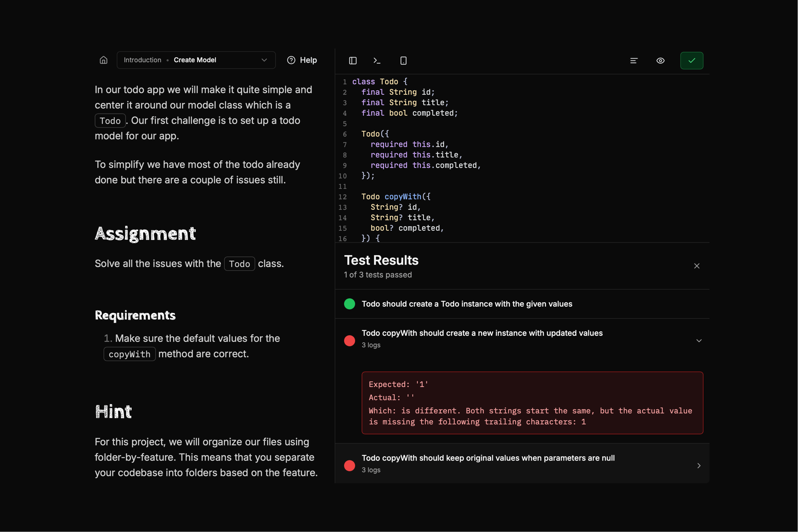Screen dimensions: 798x532
Task: Toggle the eye preview icon
Action: point(660,60)
